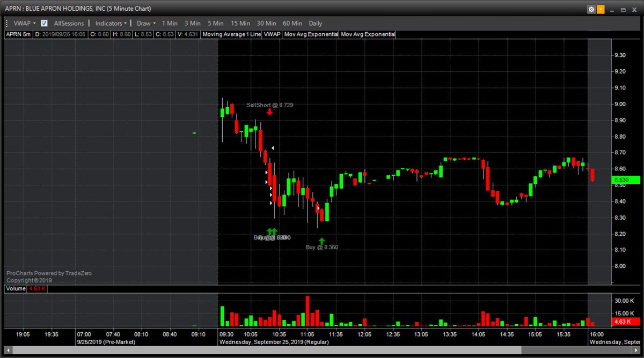
Task: Click the 16:00 time axis label
Action: point(597,334)
